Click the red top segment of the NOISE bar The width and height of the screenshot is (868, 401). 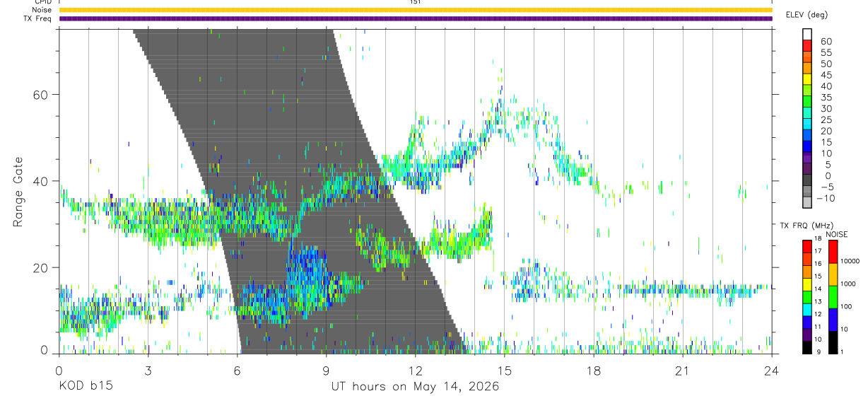coord(833,252)
